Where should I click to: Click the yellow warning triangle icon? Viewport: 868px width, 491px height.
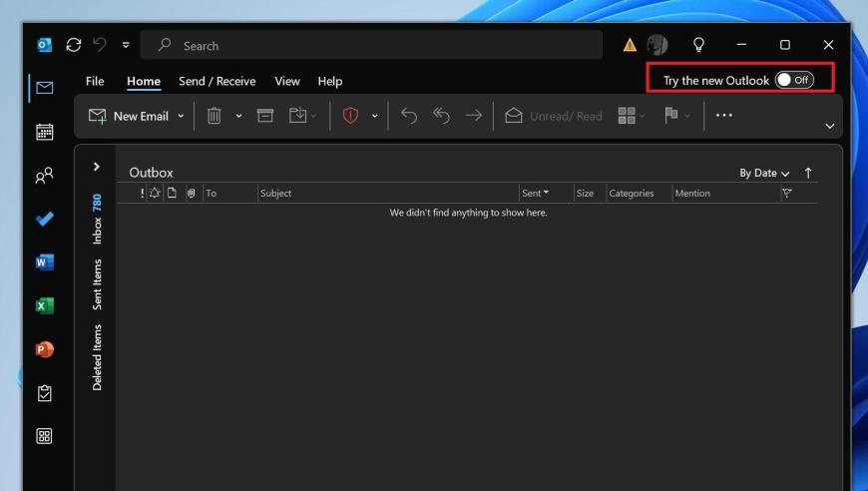(630, 45)
